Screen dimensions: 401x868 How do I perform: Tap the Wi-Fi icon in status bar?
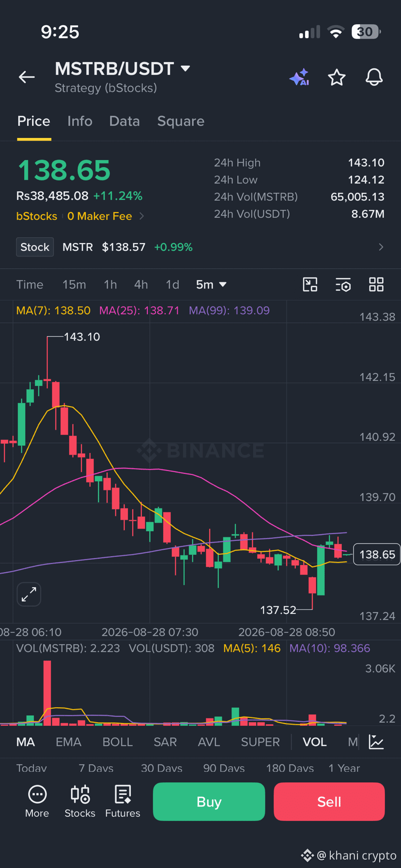point(336,32)
